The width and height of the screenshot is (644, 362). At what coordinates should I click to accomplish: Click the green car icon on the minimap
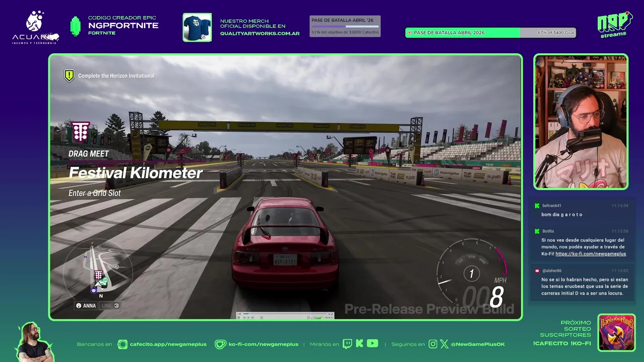click(x=103, y=282)
